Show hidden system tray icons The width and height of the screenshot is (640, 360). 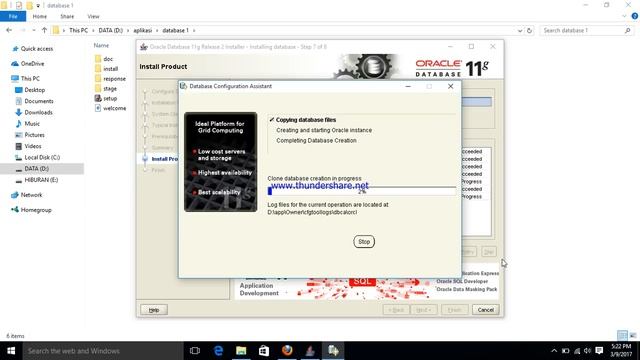coord(554,351)
